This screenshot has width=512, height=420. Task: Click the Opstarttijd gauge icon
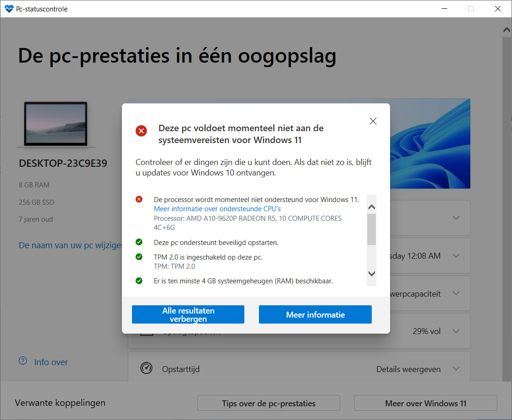coord(146,368)
